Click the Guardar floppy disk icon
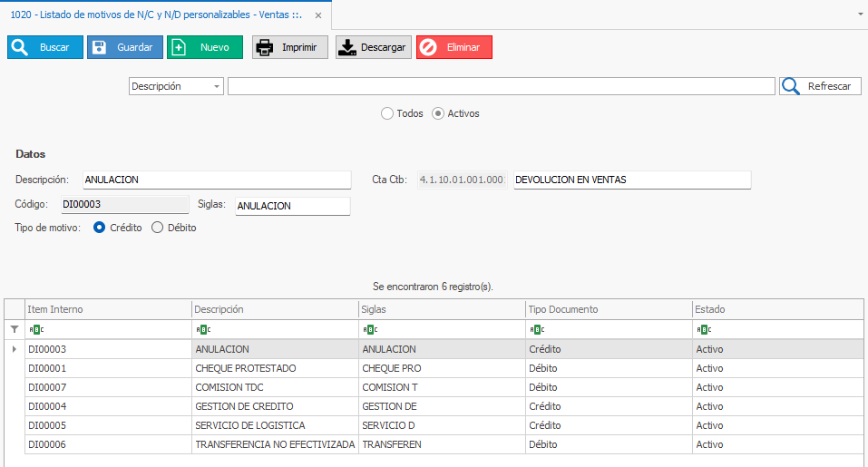 100,47
